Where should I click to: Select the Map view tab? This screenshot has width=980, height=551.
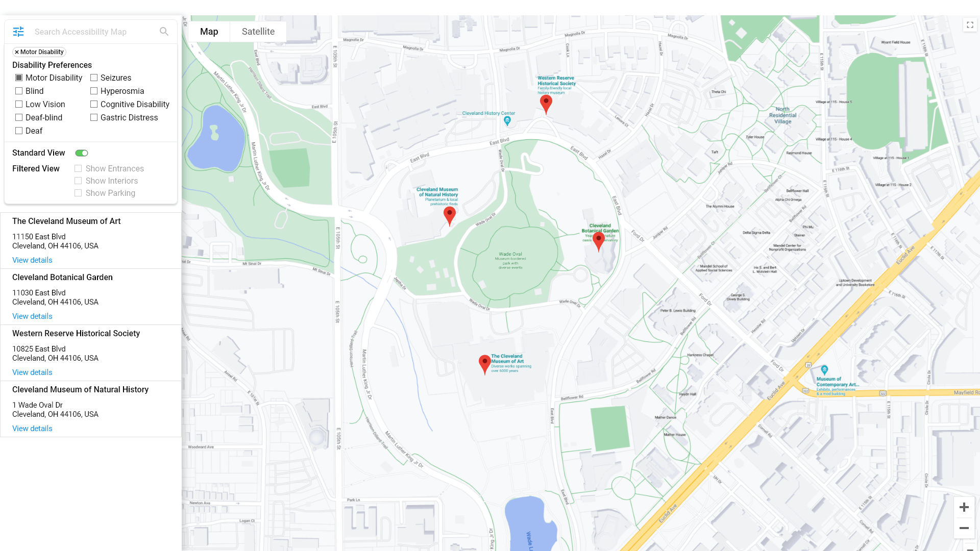[x=209, y=32]
